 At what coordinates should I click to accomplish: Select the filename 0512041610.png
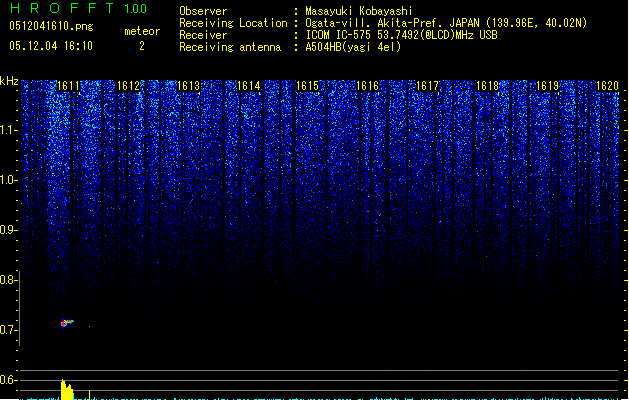pos(51,26)
